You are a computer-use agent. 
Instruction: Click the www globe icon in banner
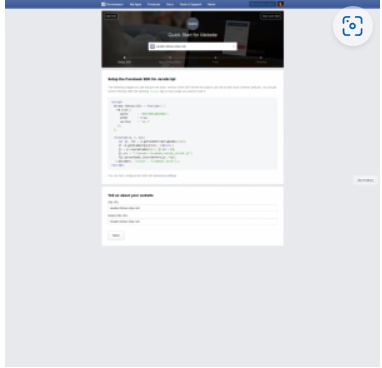(193, 24)
